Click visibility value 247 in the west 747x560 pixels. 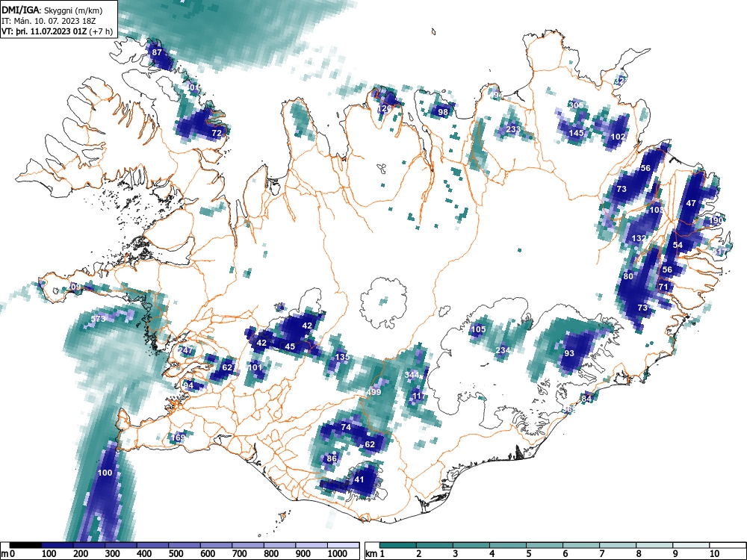point(185,350)
